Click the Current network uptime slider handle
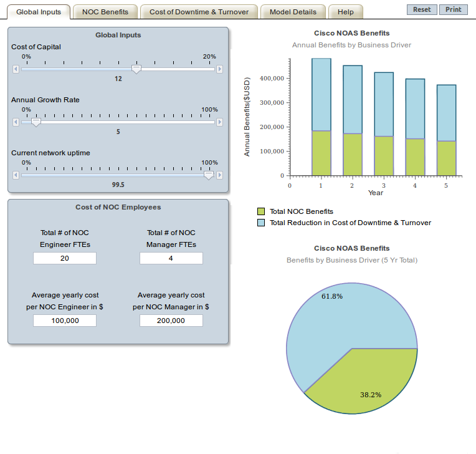 coord(209,175)
